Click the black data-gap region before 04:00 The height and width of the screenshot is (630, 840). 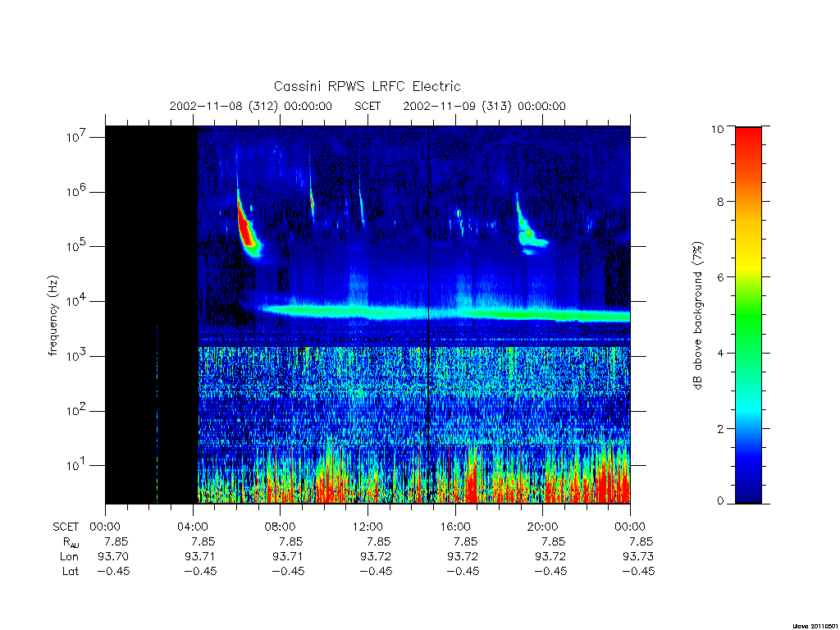pyautogui.click(x=152, y=314)
